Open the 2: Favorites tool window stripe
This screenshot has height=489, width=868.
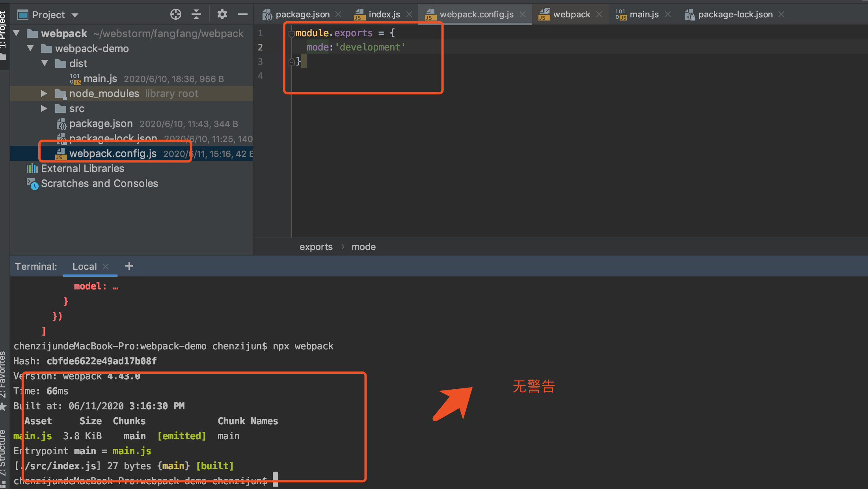coord(4,380)
